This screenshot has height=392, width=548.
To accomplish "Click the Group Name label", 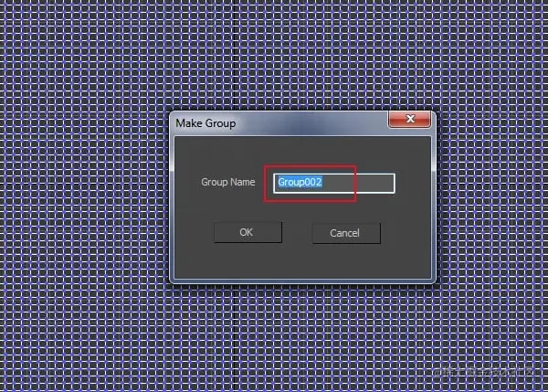I will 228,182.
